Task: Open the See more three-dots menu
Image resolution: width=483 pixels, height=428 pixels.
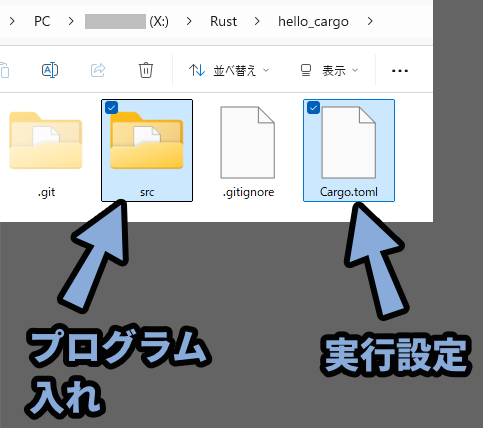Action: point(400,71)
